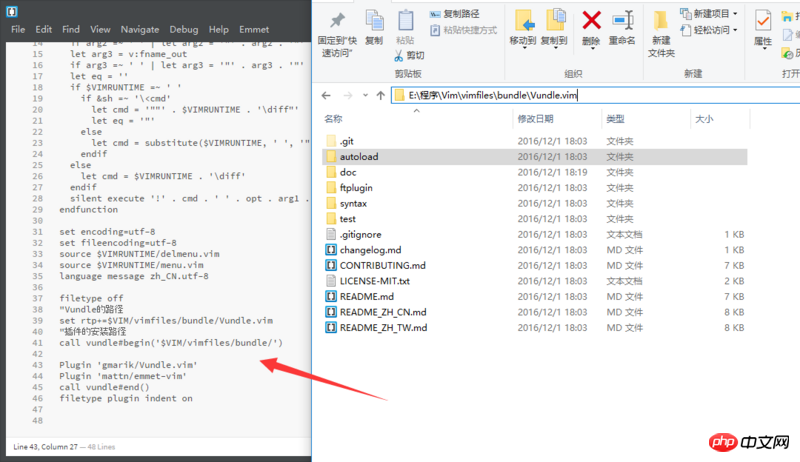This screenshot has height=462, width=800.
Task: Click line number 43 in editor gutter
Action: pos(38,365)
